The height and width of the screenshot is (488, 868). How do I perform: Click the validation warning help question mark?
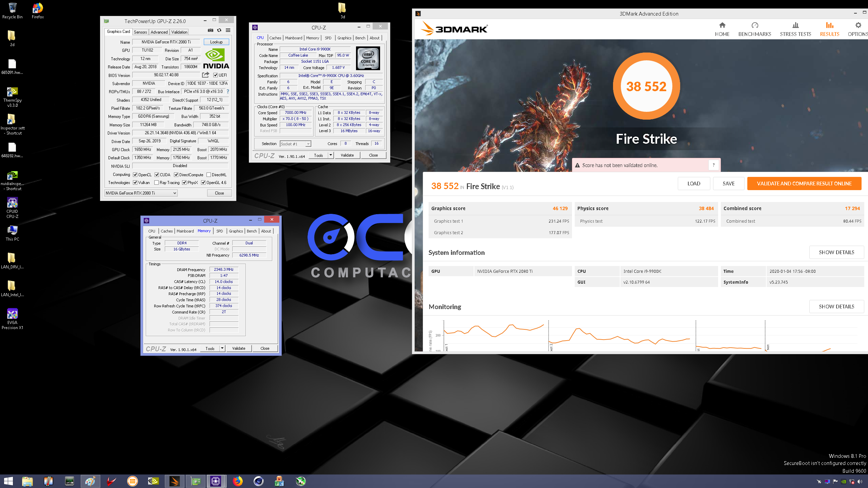[x=714, y=165]
